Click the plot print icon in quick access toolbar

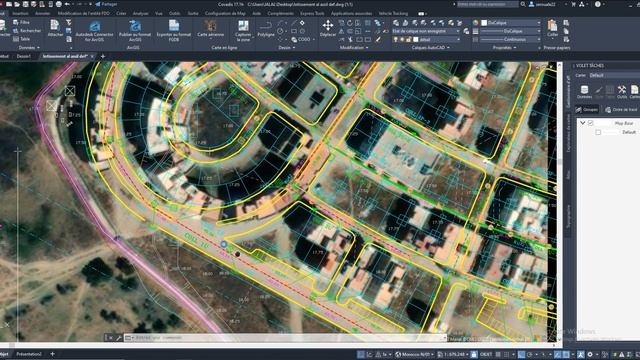coord(59,4)
